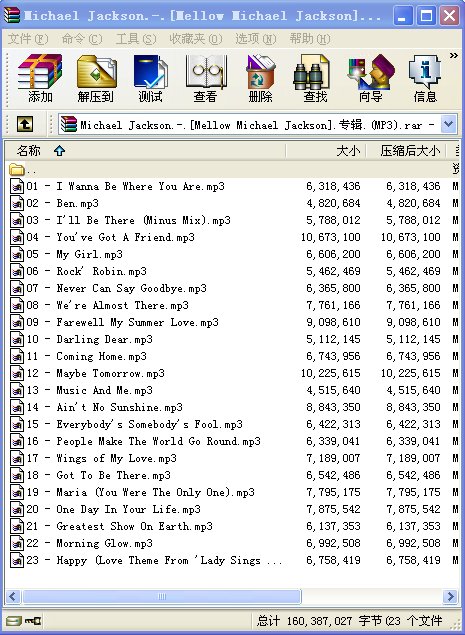Select file 08 - We're Almost There.mp3
Viewport: 465px width, 635px height.
pyautogui.click(x=107, y=305)
